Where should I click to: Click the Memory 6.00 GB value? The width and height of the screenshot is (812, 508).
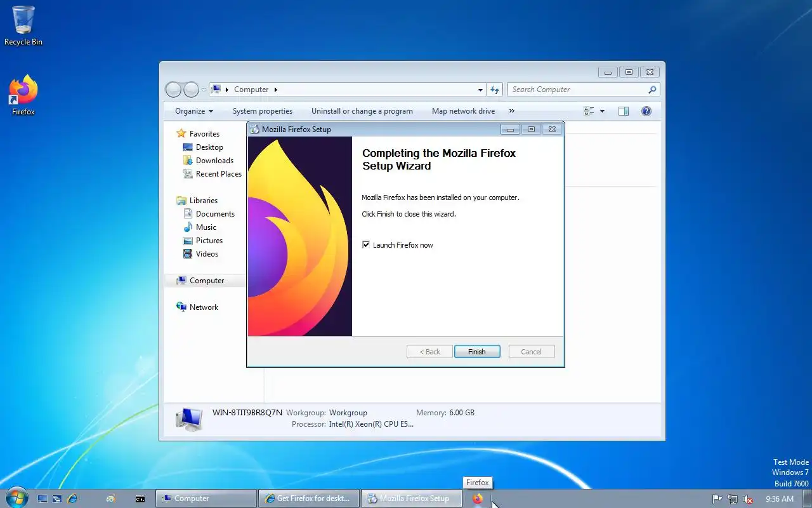(x=462, y=413)
